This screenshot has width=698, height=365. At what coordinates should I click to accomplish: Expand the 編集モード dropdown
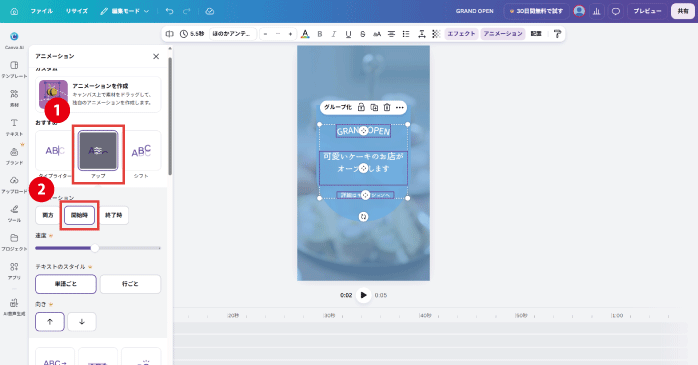click(125, 11)
